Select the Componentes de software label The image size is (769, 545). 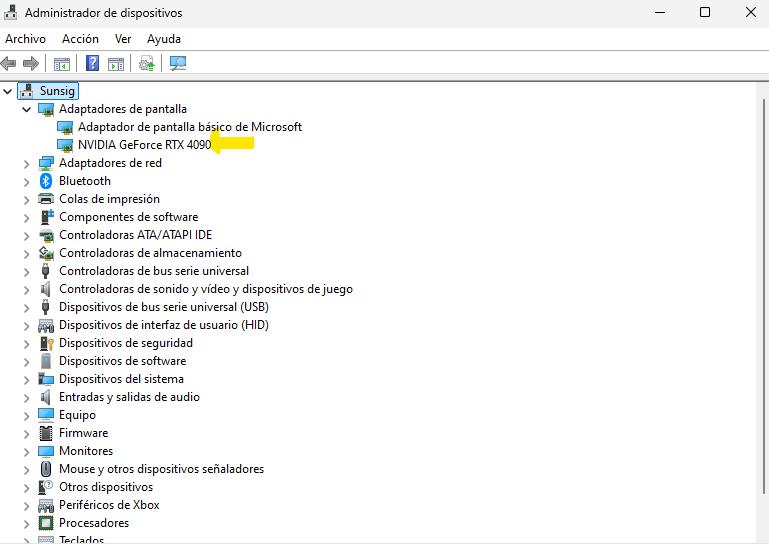pos(128,217)
